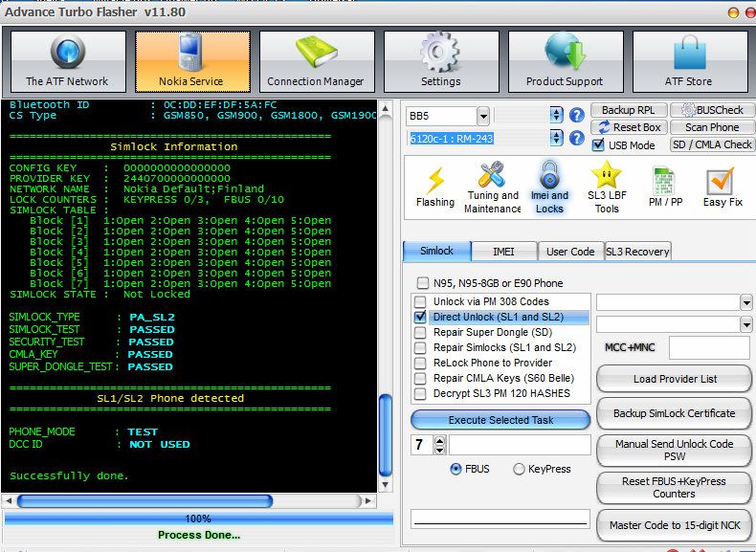Select the KeyPress radio option
Screen dimensions: 756x552
(x=519, y=470)
